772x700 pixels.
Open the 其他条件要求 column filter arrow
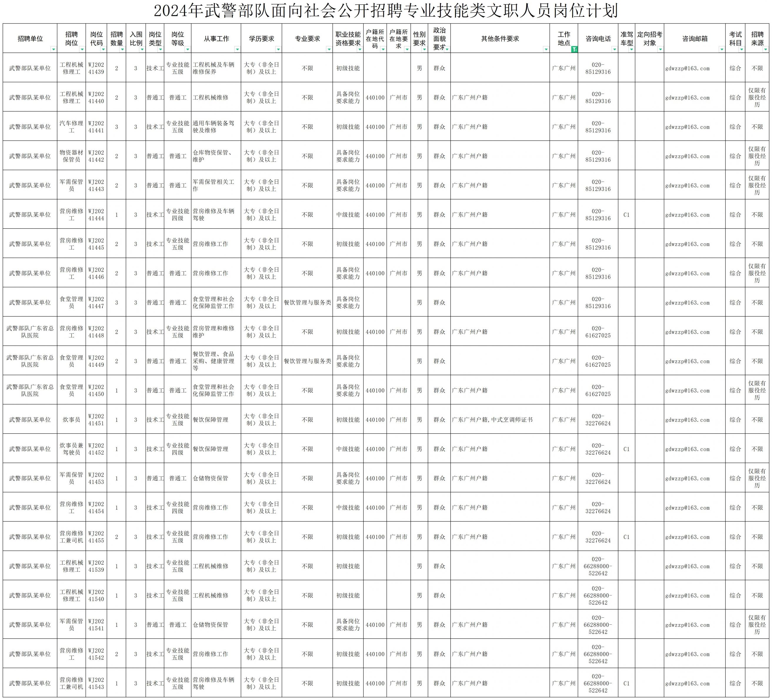tap(546, 49)
